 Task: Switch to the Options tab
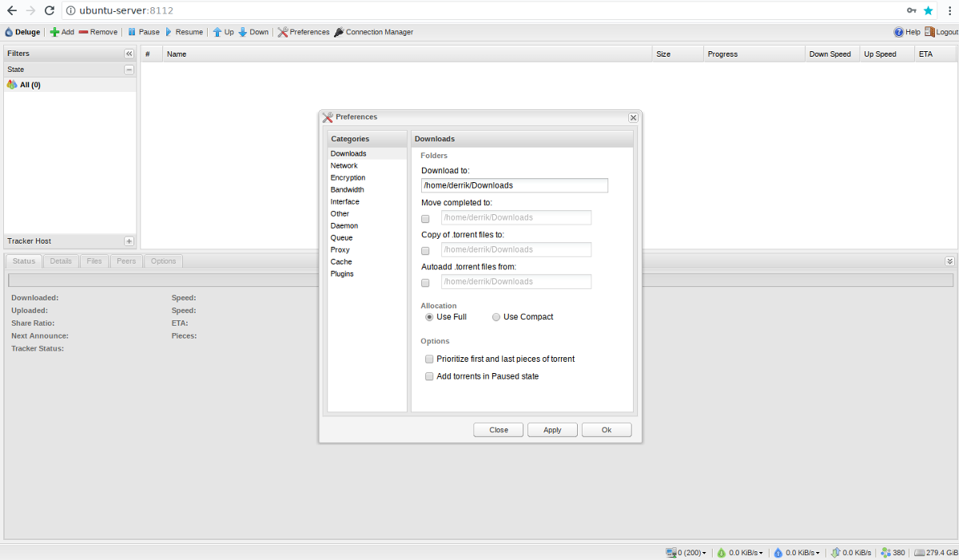pos(163,261)
